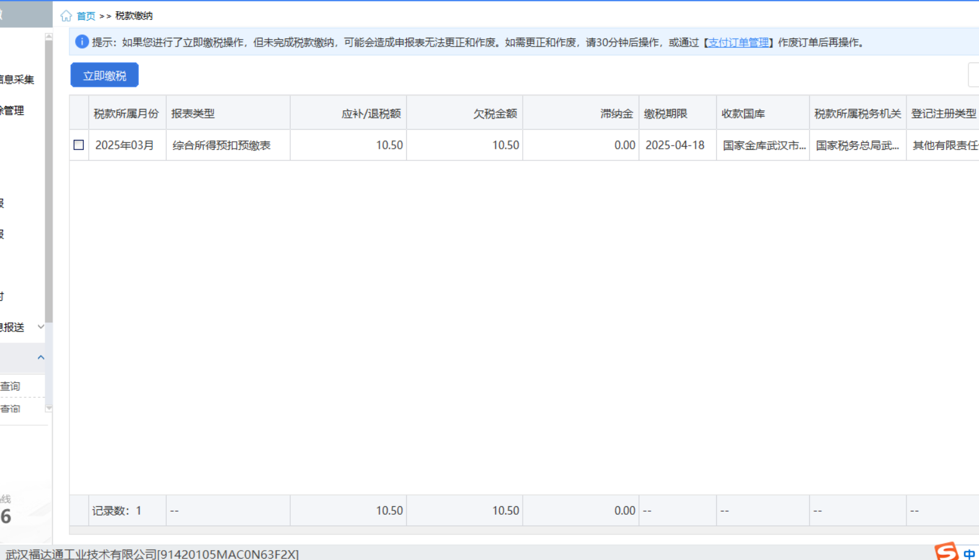Viewport: 979px width, 560px height.
Task: Click the sidebar scroll-down arrow
Action: pyautogui.click(x=49, y=409)
